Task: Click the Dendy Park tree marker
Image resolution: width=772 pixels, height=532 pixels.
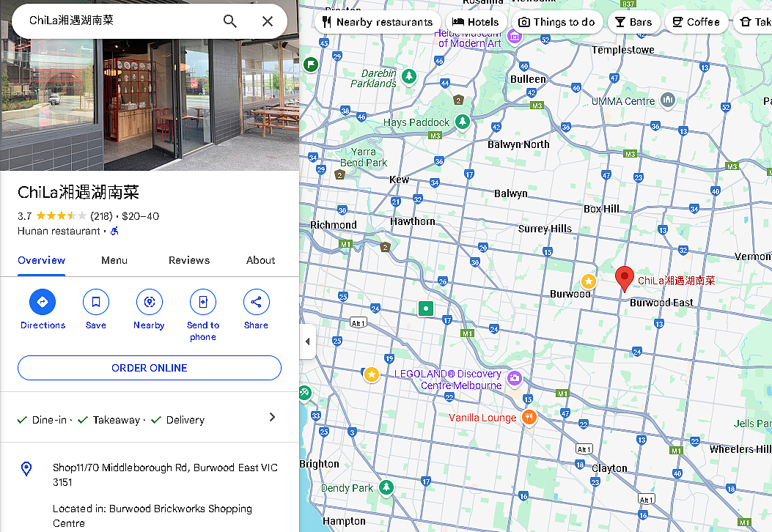Action: point(386,488)
